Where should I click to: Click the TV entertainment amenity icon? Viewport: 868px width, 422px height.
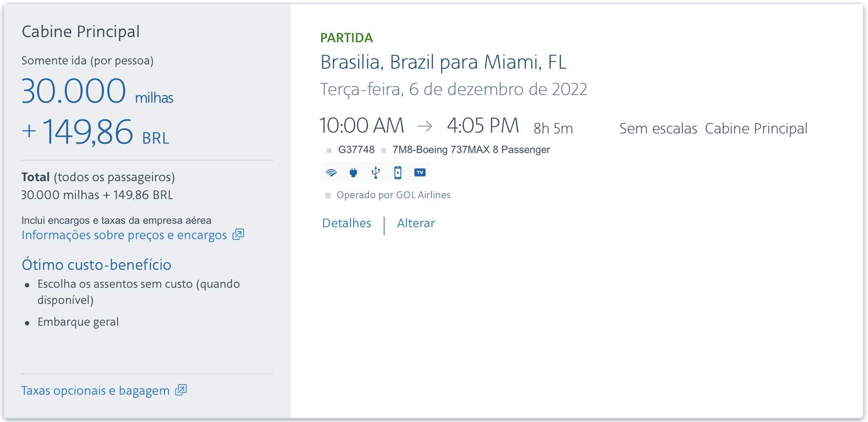point(420,173)
